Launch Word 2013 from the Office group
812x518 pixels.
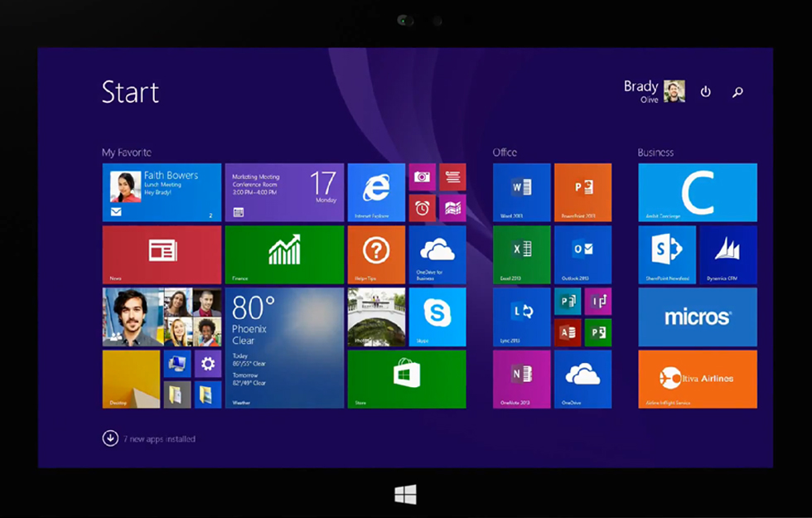click(521, 192)
